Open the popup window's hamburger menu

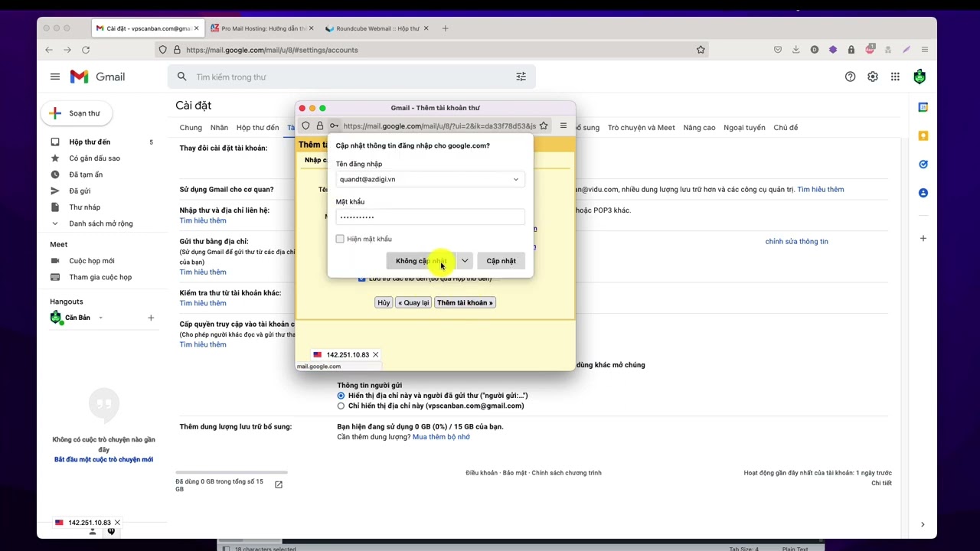point(563,126)
